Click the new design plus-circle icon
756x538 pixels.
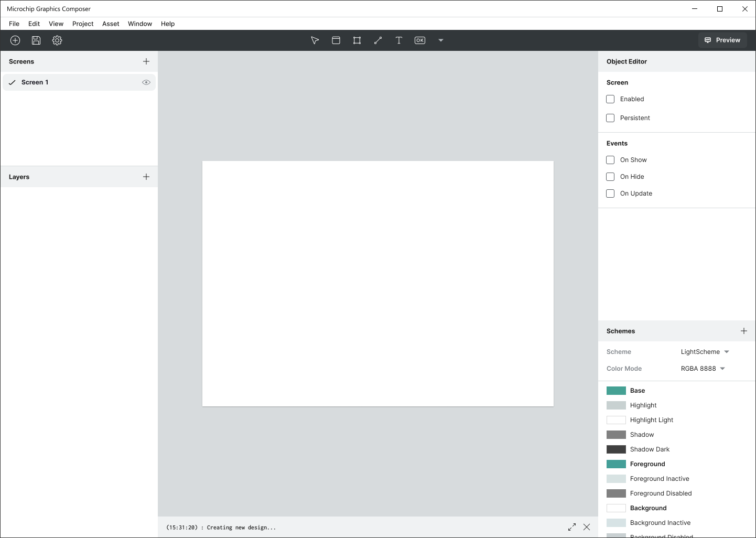[15, 40]
